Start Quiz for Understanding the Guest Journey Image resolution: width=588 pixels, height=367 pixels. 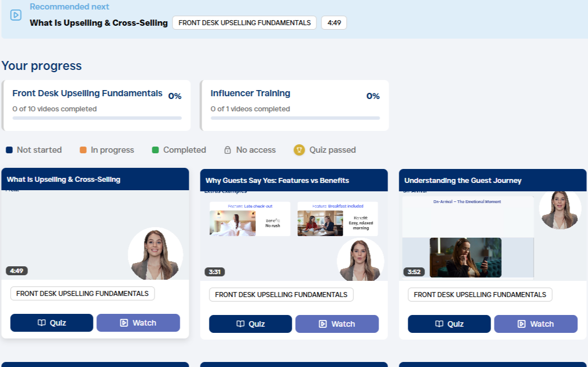pyautogui.click(x=449, y=324)
